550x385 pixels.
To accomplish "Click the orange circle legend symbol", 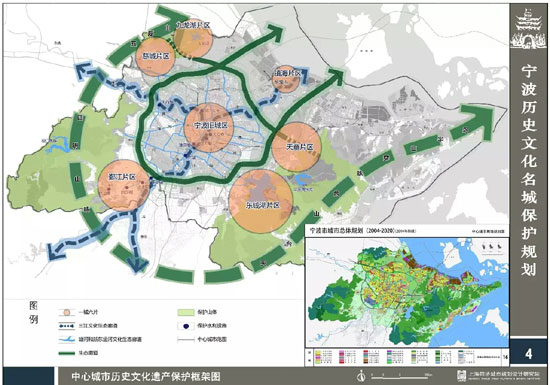I will click(x=66, y=312).
